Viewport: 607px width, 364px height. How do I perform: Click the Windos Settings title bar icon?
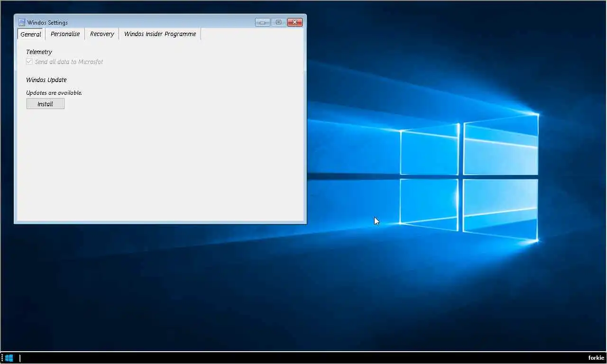click(21, 22)
